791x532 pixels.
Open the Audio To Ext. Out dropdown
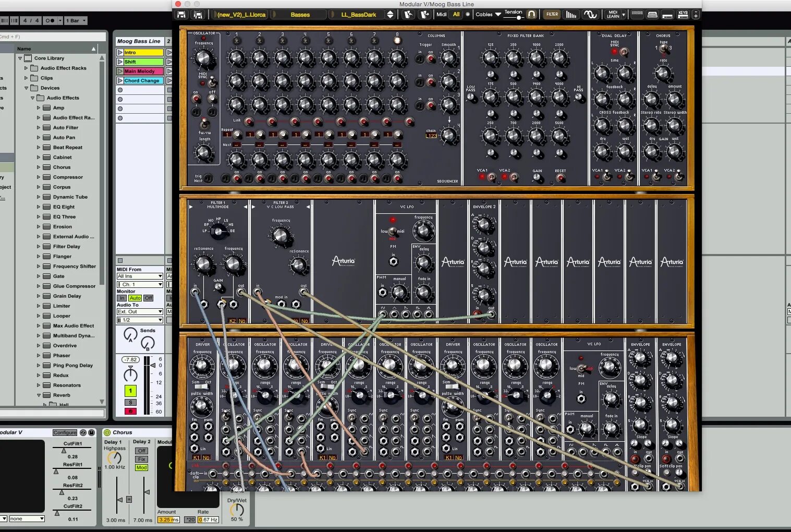[x=140, y=311]
